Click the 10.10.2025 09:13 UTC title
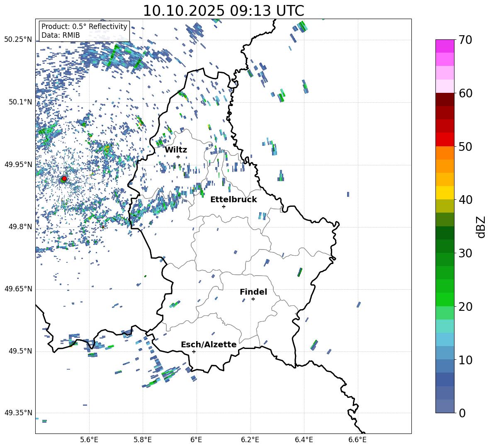This screenshot has width=491, height=448. click(223, 11)
